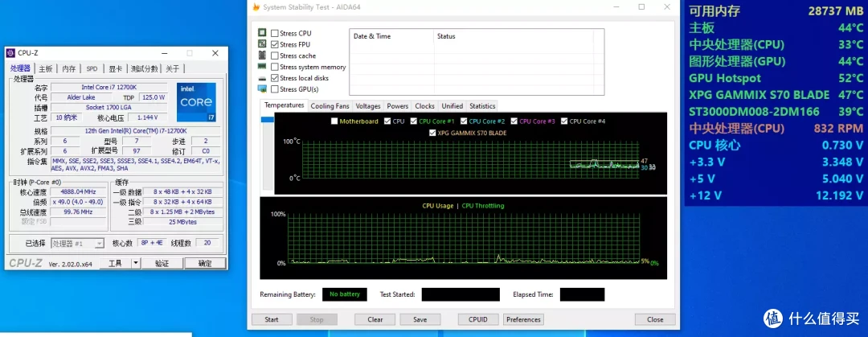Click the GPU Hotspot 52°C sensor row
868x337 pixels.
[x=776, y=78]
